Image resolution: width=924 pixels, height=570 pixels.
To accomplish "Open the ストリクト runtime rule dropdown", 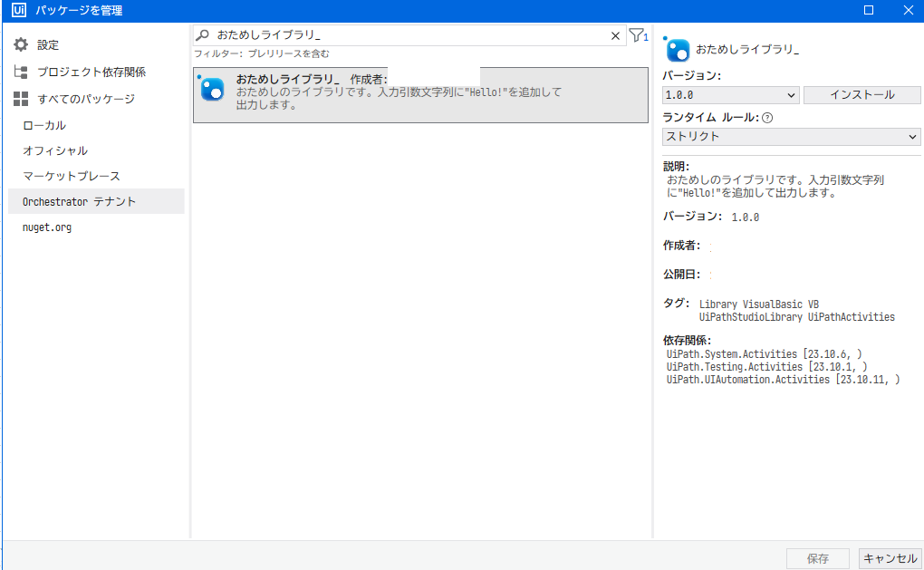I will coord(792,137).
